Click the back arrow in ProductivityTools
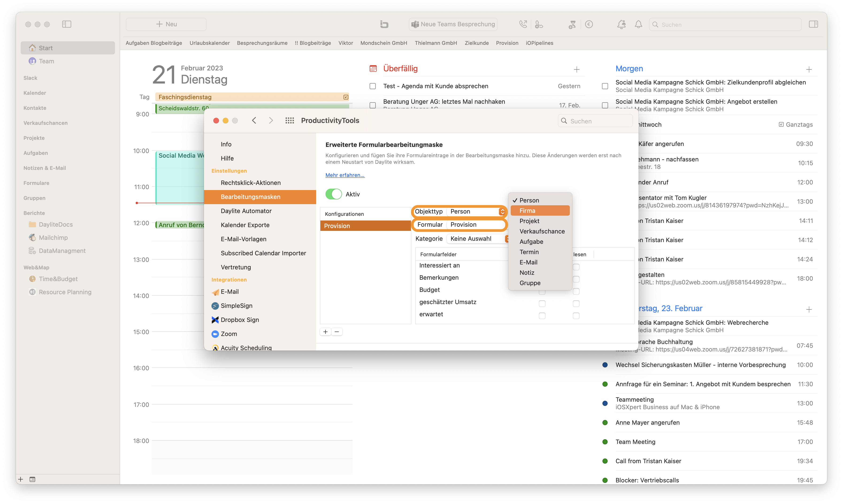Image resolution: width=843 pixels, height=504 pixels. [254, 120]
